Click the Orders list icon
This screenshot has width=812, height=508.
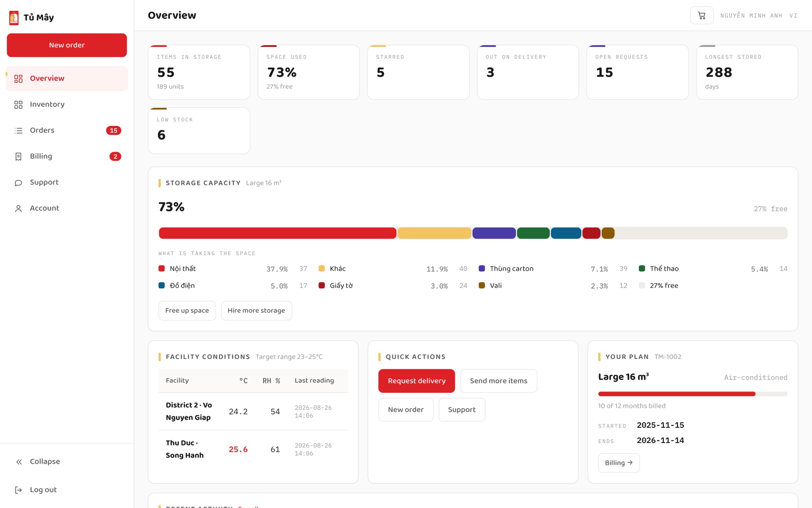click(x=18, y=130)
